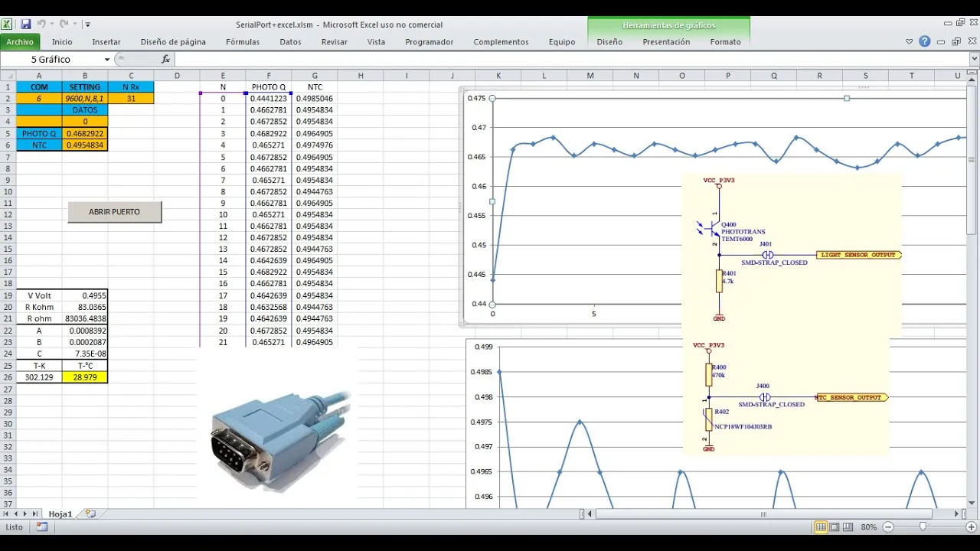Select the N Rx value cell 31
This screenshot has height=551, width=980.
(131, 99)
